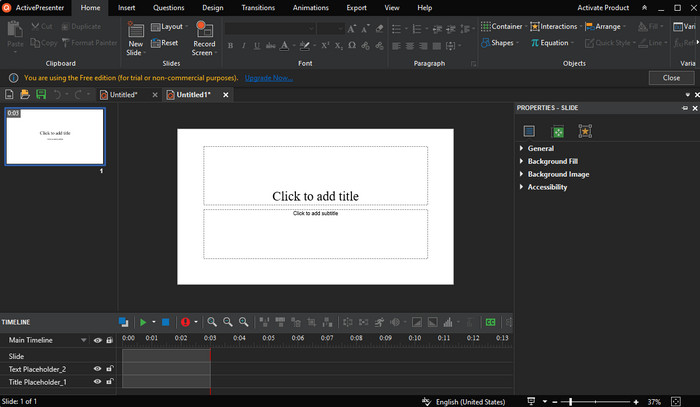
Task: Click the zoom minus button in status bar
Action: [554, 402]
